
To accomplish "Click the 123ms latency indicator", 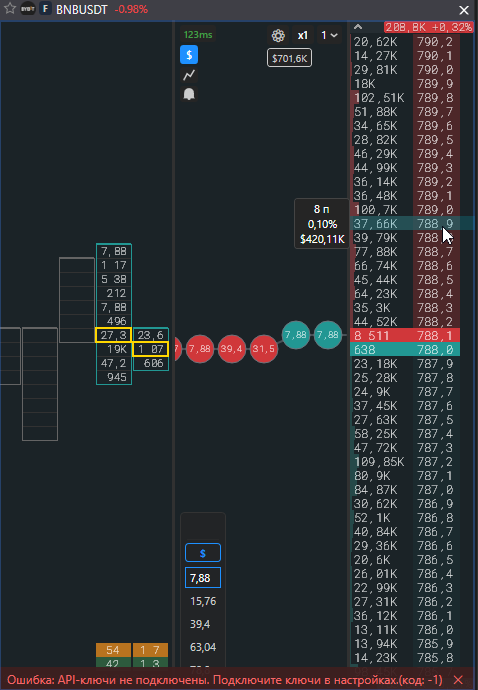I will (198, 35).
